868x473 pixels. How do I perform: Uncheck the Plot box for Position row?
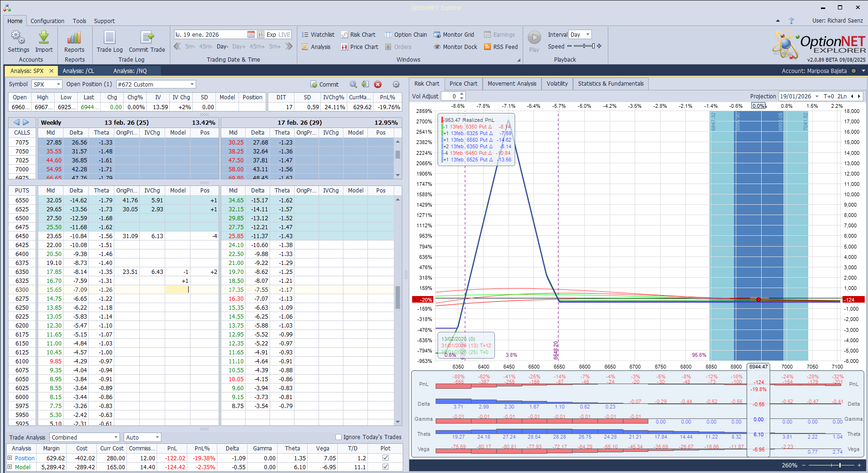pos(386,458)
